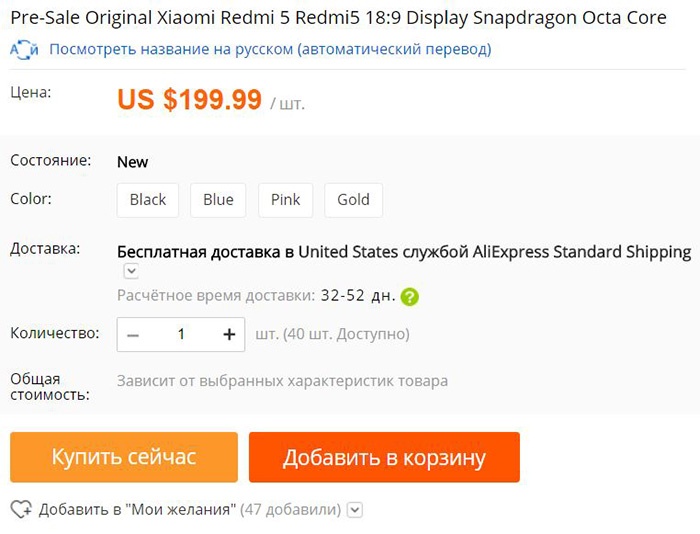Select the Blue color option
Image resolution: width=700 pixels, height=534 pixels.
click(x=218, y=199)
